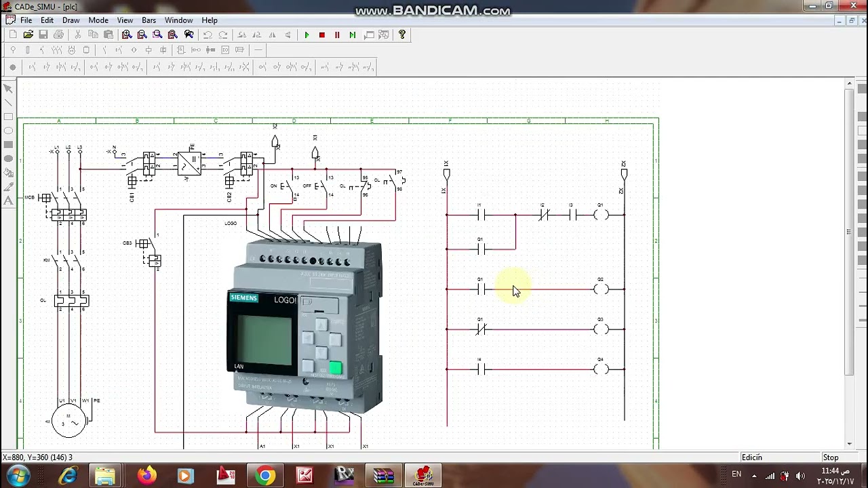Viewport: 868px width, 488px height.
Task: Click the EN language indicator
Action: (736, 474)
